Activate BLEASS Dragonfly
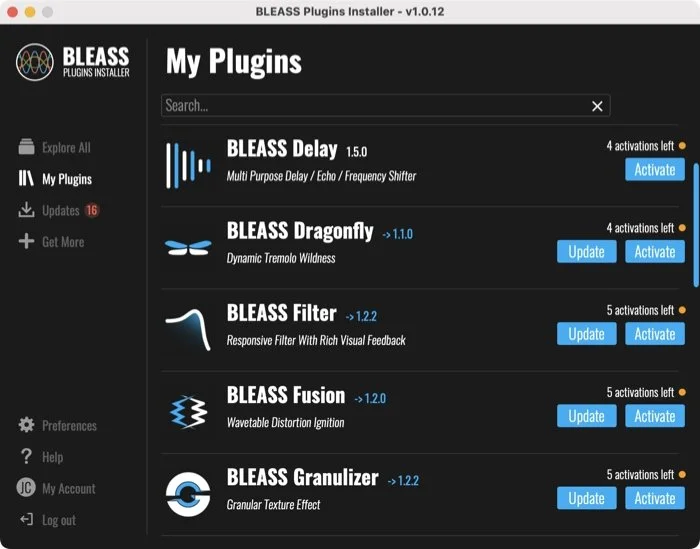This screenshot has height=549, width=700. click(x=654, y=251)
